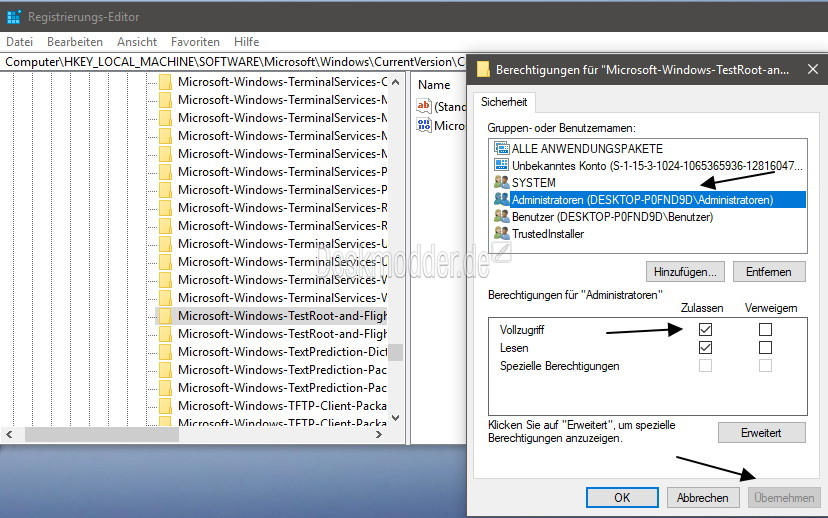Image resolution: width=828 pixels, height=518 pixels.
Task: Open the Bearbeiten menu
Action: coord(74,42)
